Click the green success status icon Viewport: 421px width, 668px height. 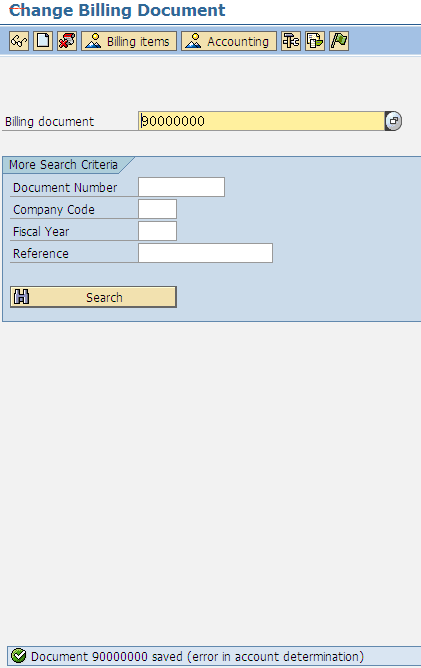click(x=18, y=656)
